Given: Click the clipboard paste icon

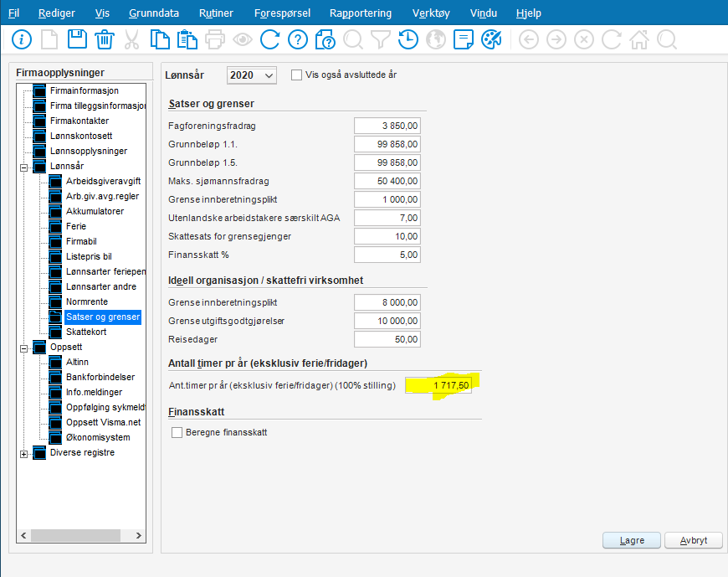Looking at the screenshot, I should click(x=187, y=39).
